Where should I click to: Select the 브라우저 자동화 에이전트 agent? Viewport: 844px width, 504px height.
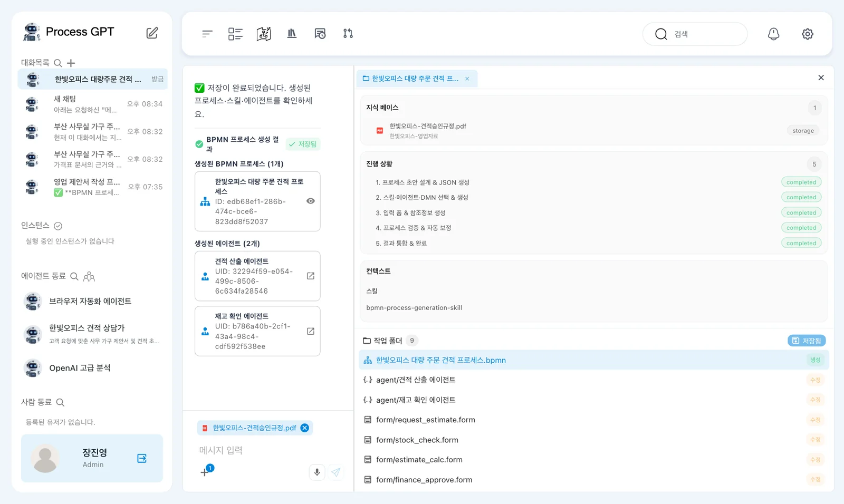pyautogui.click(x=93, y=302)
